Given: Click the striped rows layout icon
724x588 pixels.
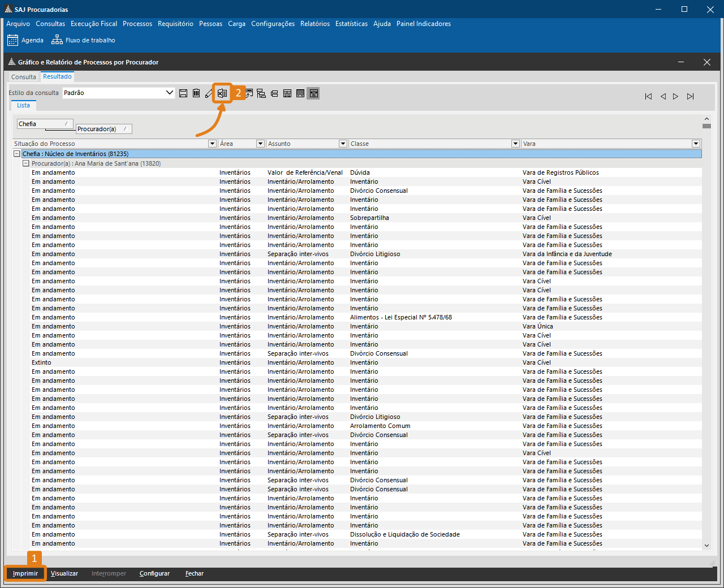Looking at the screenshot, I should click(300, 93).
